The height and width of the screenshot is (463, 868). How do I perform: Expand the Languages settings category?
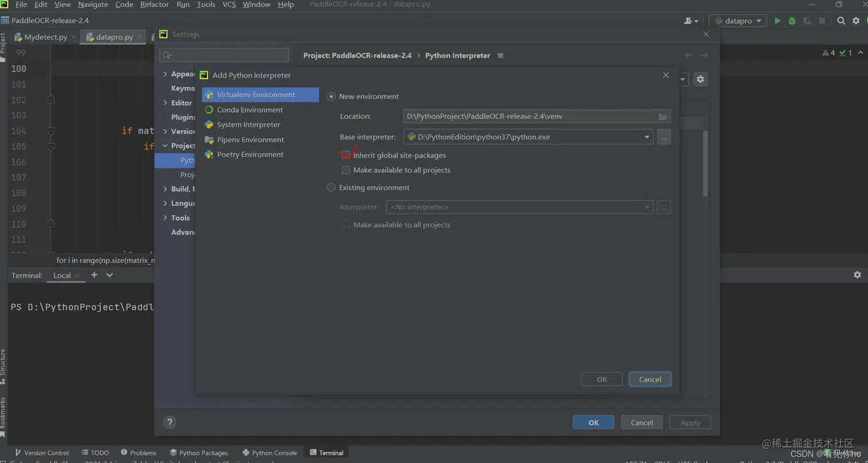165,203
